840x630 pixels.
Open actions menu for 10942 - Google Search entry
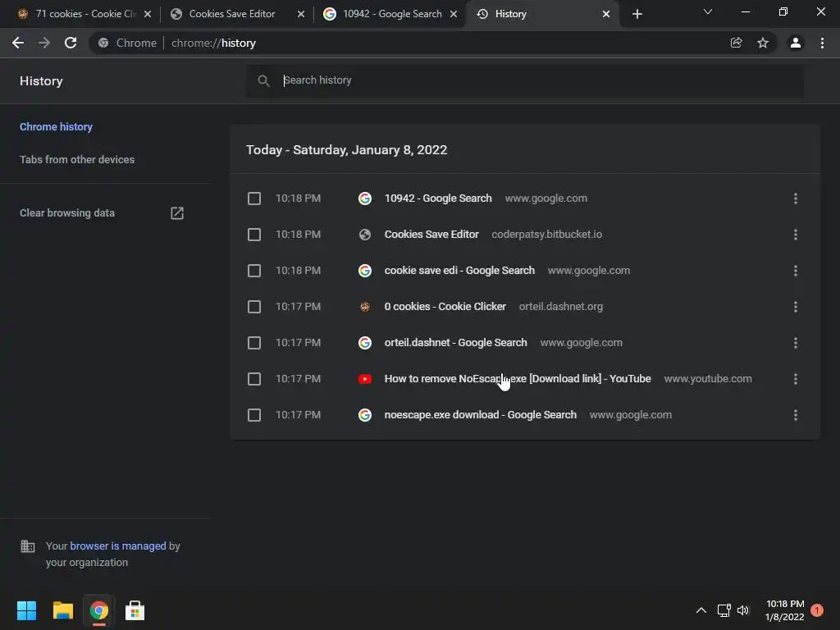pos(796,199)
